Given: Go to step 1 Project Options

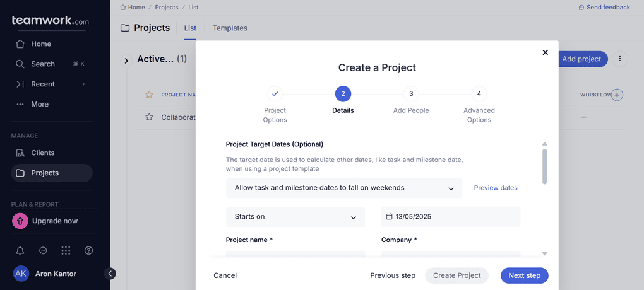Looking at the screenshot, I should click(275, 94).
